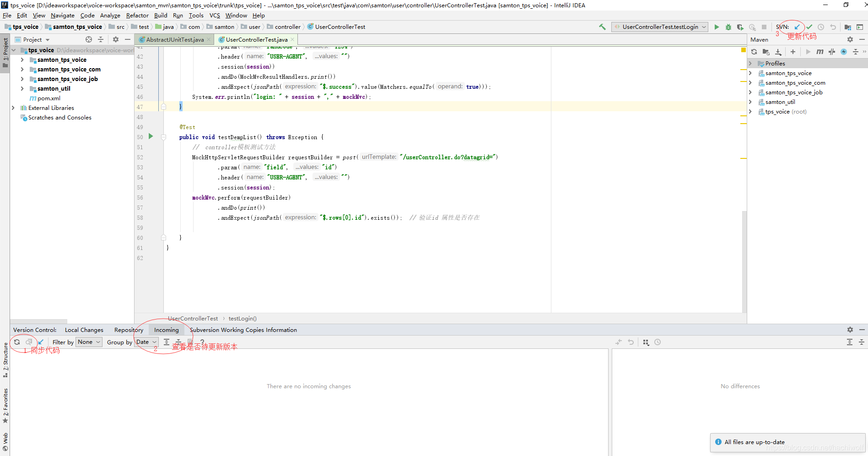Toggle Maven Offline Mode icon
868x456 pixels.
832,52
